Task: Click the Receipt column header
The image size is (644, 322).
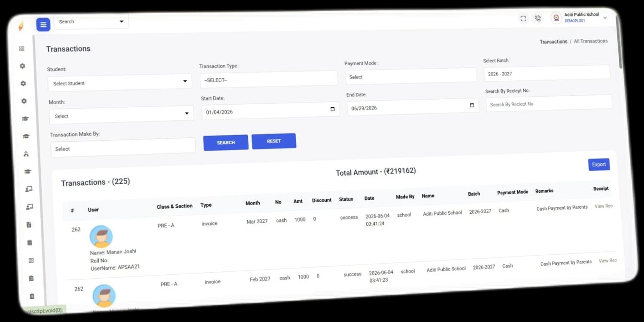Action: tap(601, 188)
